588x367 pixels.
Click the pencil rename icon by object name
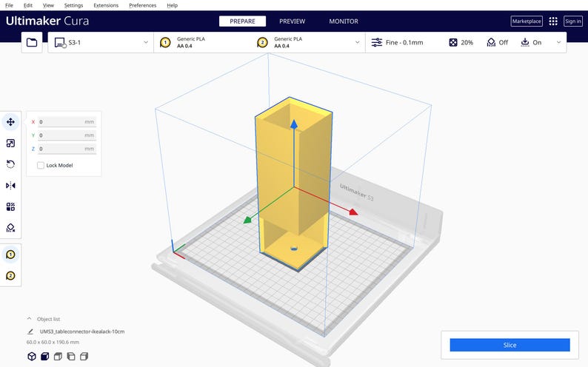[30, 331]
